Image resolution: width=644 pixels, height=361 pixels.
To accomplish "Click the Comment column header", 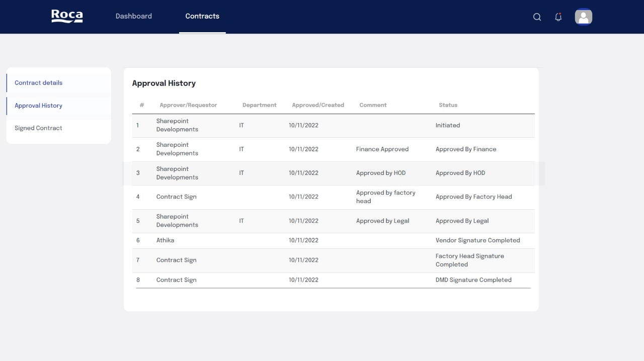I will click(373, 105).
